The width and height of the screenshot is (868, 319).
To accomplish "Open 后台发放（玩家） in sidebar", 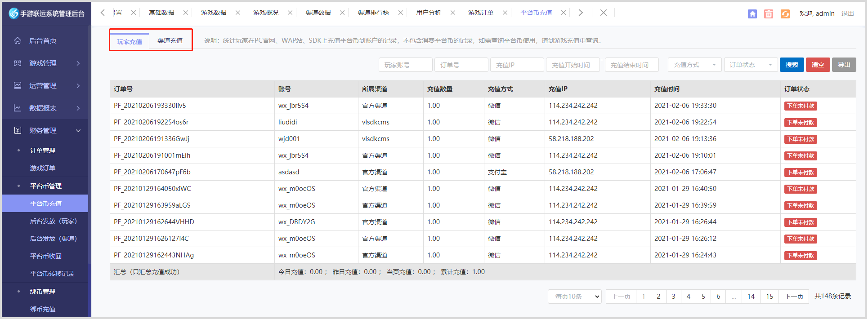I will [x=54, y=221].
